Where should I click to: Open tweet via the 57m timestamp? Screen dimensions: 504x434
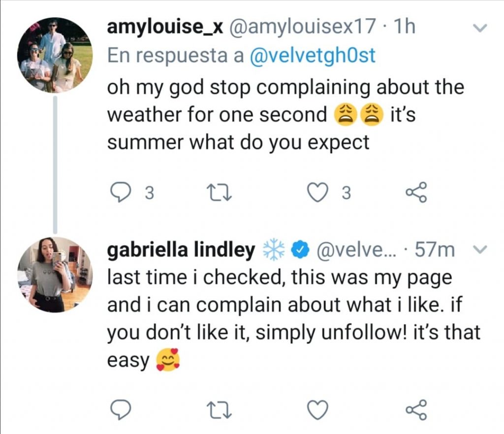tap(435, 250)
